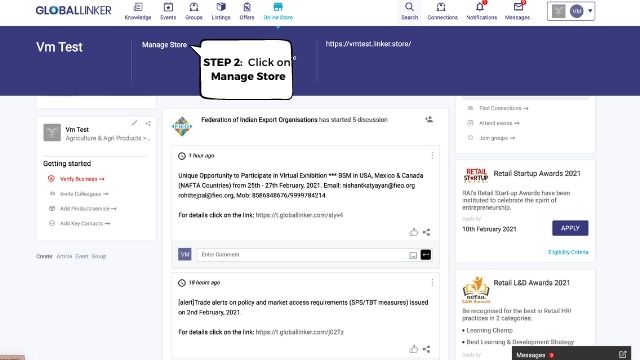Open the Notifications bell
This screenshot has width=640, height=360.
click(x=482, y=11)
